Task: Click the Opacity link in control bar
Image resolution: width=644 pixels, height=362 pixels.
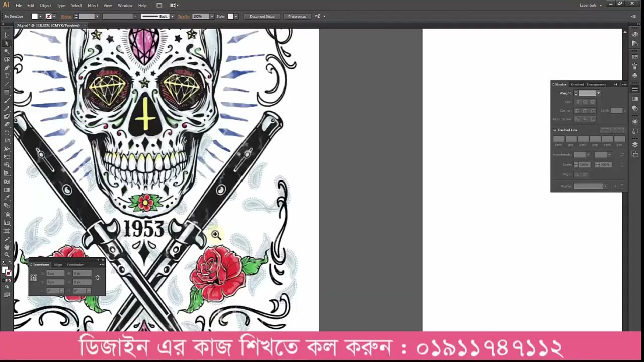Action: coord(183,16)
